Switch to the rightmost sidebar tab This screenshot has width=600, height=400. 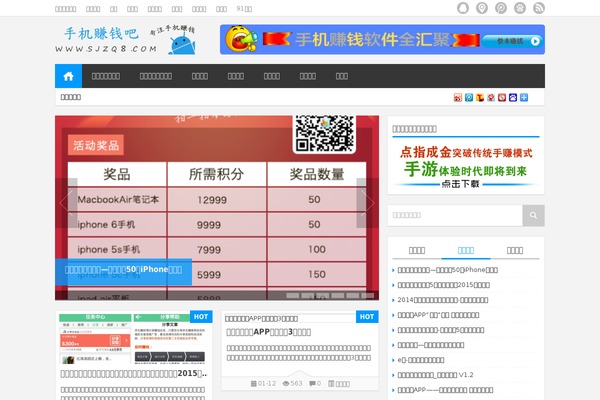coord(515,250)
